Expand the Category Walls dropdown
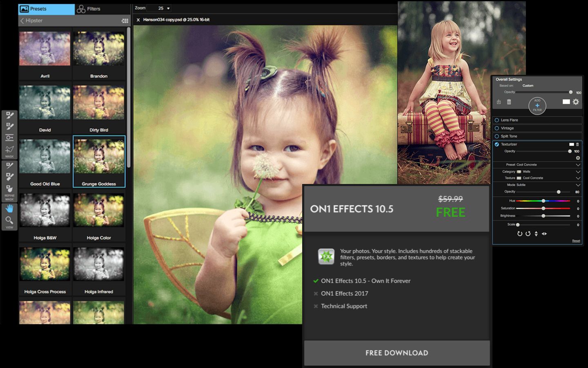This screenshot has width=588, height=368. click(x=578, y=172)
